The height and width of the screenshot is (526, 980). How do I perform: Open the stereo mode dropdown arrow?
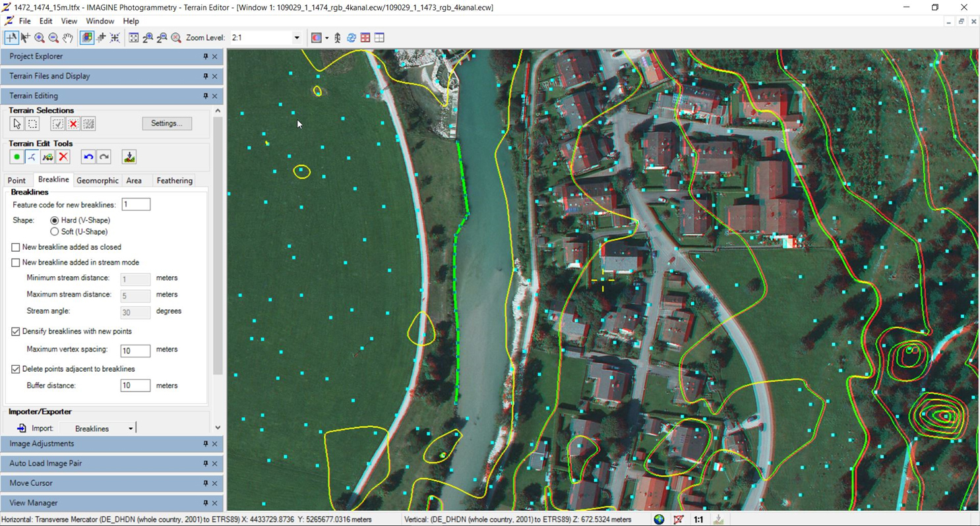(x=326, y=38)
